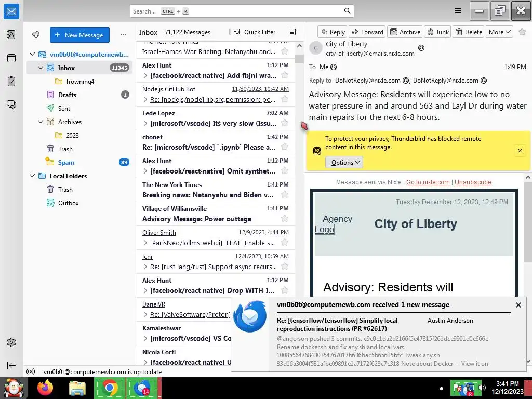Click the volume tray icon
This screenshot has width=532, height=399.
tap(483, 388)
